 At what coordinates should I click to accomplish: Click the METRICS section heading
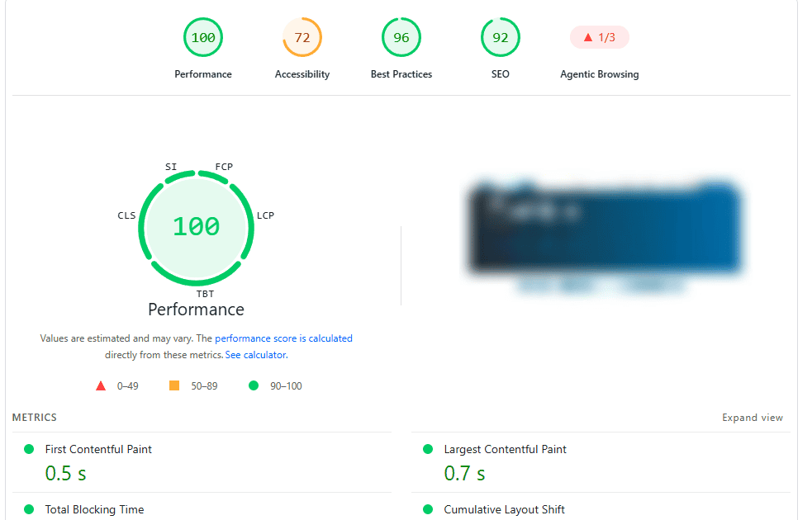[x=35, y=418]
